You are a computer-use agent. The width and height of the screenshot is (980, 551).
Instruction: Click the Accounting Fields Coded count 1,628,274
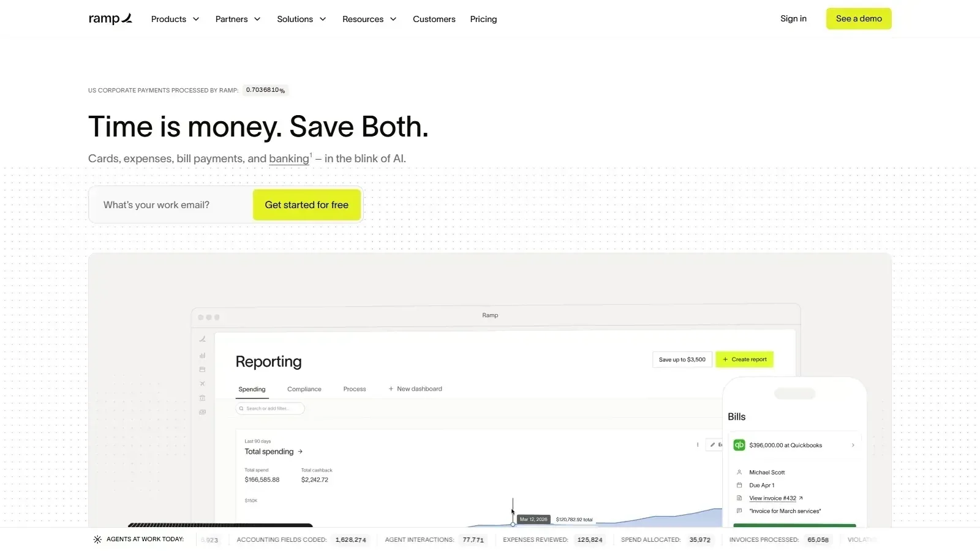(x=351, y=540)
